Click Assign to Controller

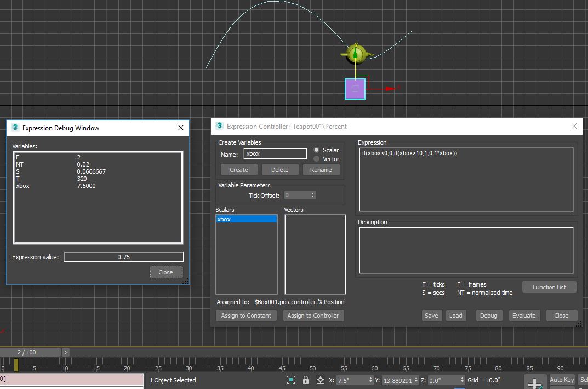click(x=313, y=315)
